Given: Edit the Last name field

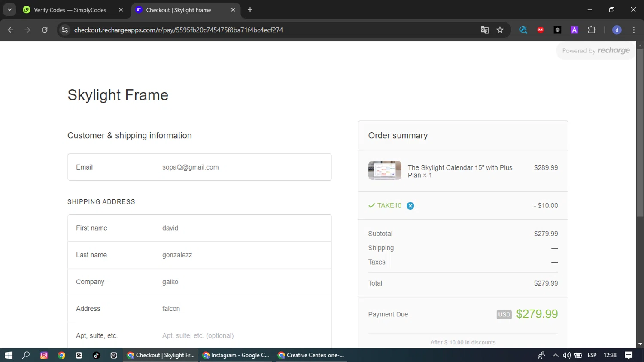Looking at the screenshot, I should pos(199,255).
